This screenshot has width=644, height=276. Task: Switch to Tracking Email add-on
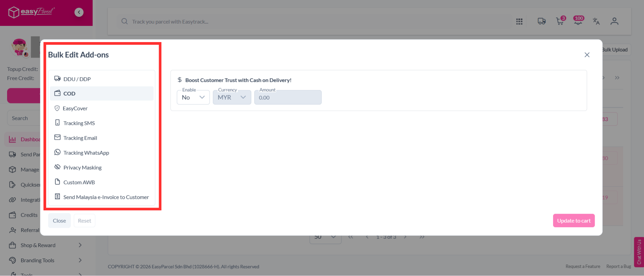(102, 138)
